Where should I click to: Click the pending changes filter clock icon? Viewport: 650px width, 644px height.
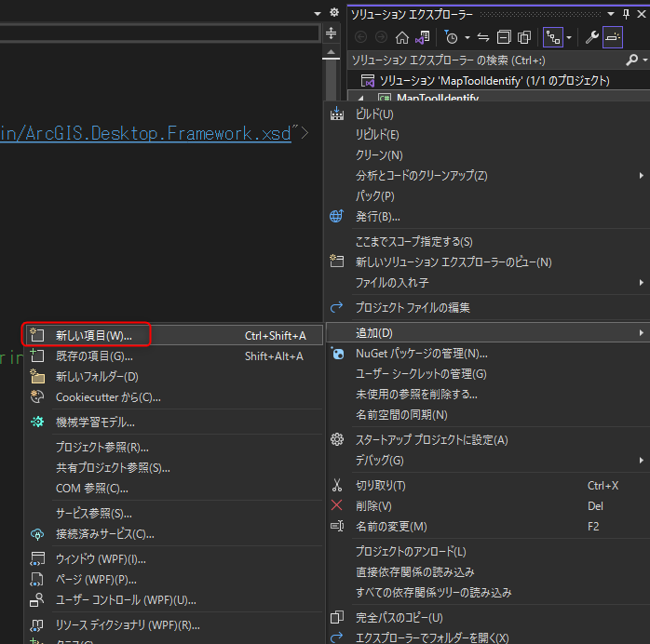[x=451, y=37]
